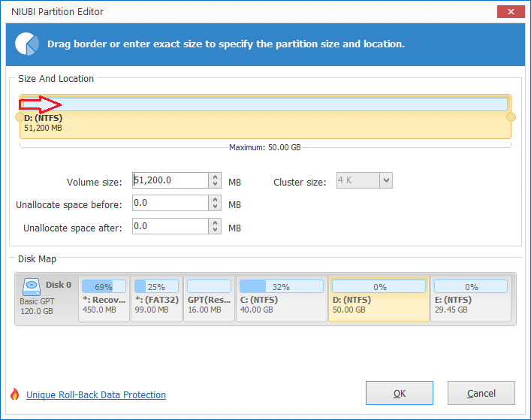531x420 pixels.
Task: Click the D: (NTFS) partition usage bar
Action: coord(264,104)
